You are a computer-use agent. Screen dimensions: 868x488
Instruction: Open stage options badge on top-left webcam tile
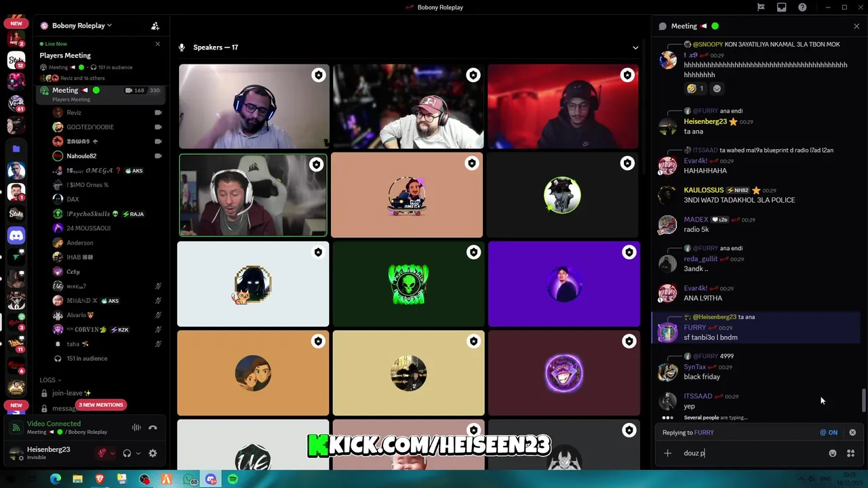(318, 75)
